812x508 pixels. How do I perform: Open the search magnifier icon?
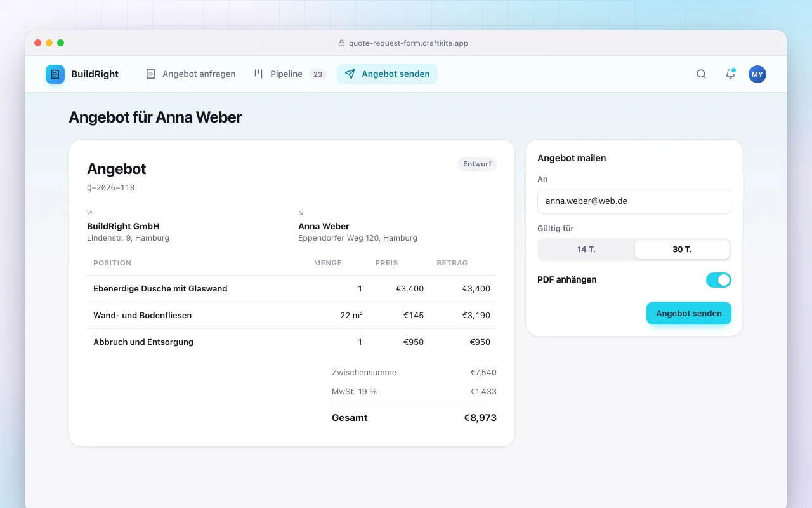(x=701, y=74)
